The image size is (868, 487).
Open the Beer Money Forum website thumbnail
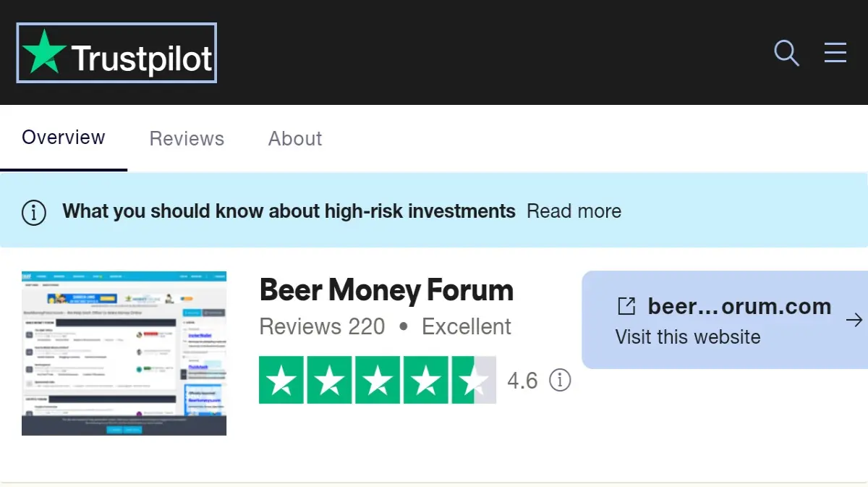click(x=124, y=353)
